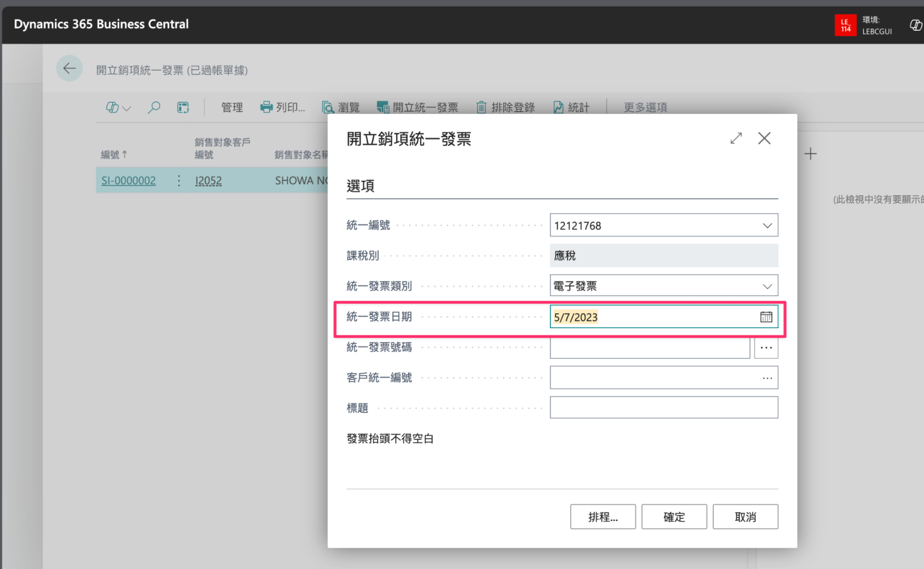Open row options for SI-0000002
The image size is (924, 569).
pyautogui.click(x=179, y=180)
